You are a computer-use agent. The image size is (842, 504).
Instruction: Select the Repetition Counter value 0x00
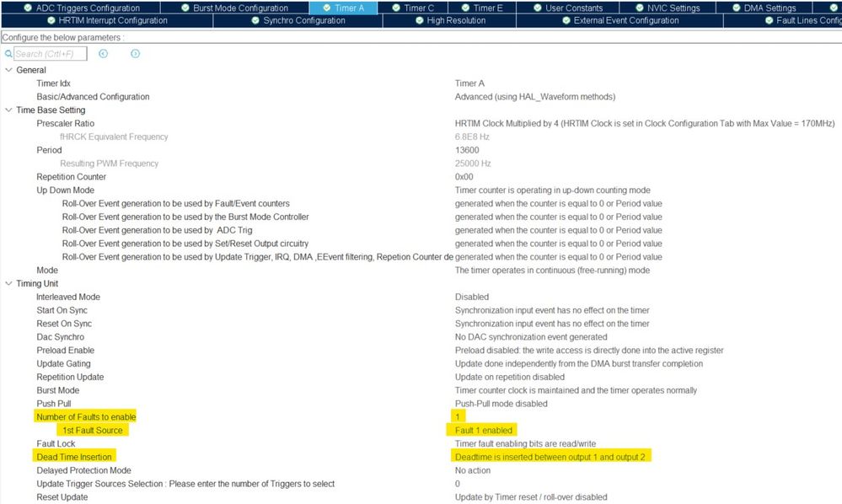[x=464, y=177]
